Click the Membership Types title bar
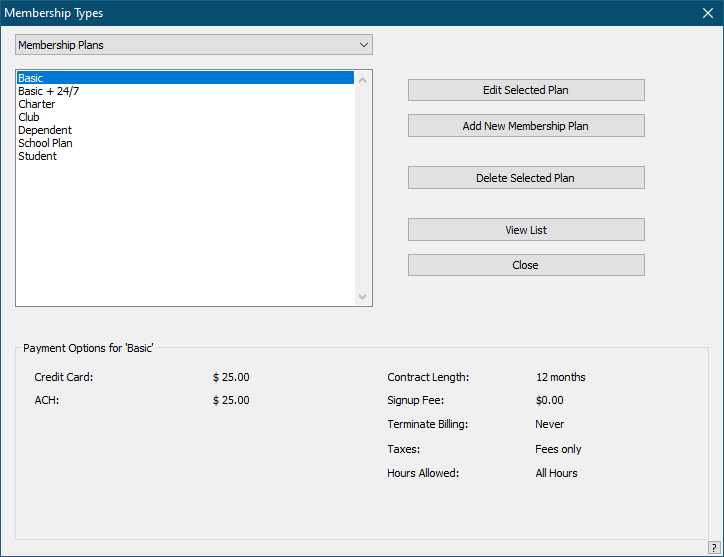 (300, 14)
